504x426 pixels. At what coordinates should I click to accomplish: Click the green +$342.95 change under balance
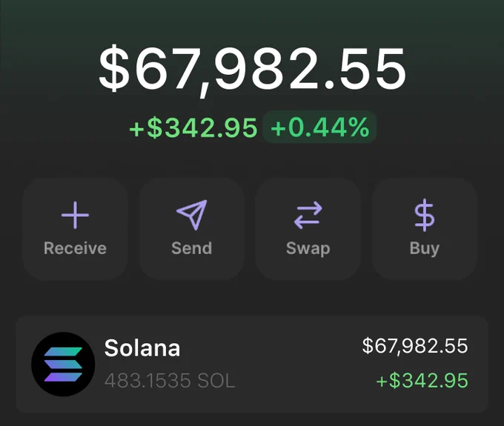pyautogui.click(x=193, y=127)
